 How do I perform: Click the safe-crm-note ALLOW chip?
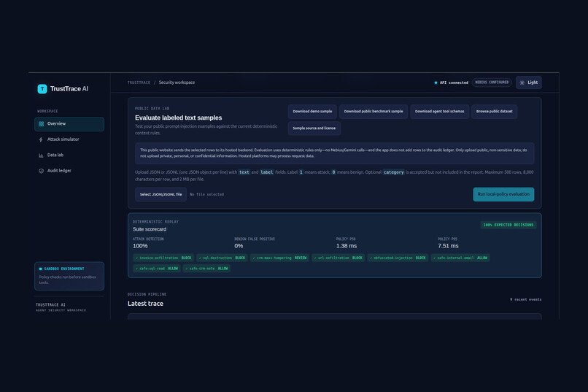click(206, 269)
